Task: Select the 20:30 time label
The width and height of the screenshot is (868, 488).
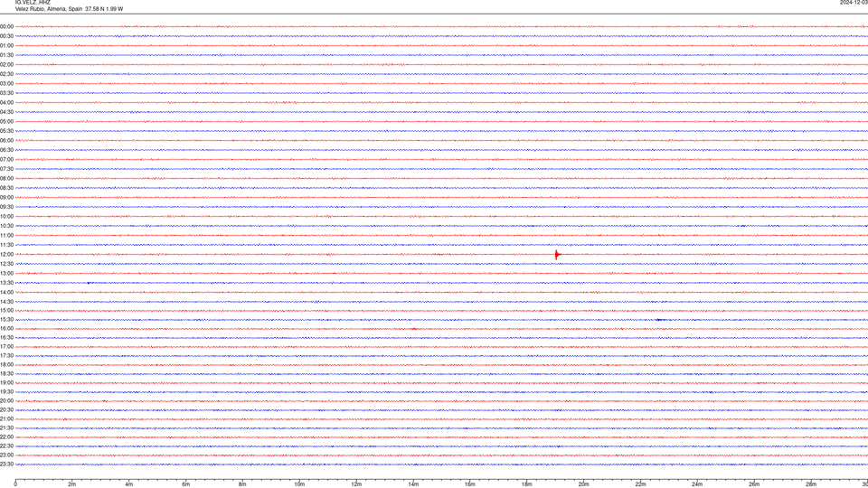Action: coord(6,410)
